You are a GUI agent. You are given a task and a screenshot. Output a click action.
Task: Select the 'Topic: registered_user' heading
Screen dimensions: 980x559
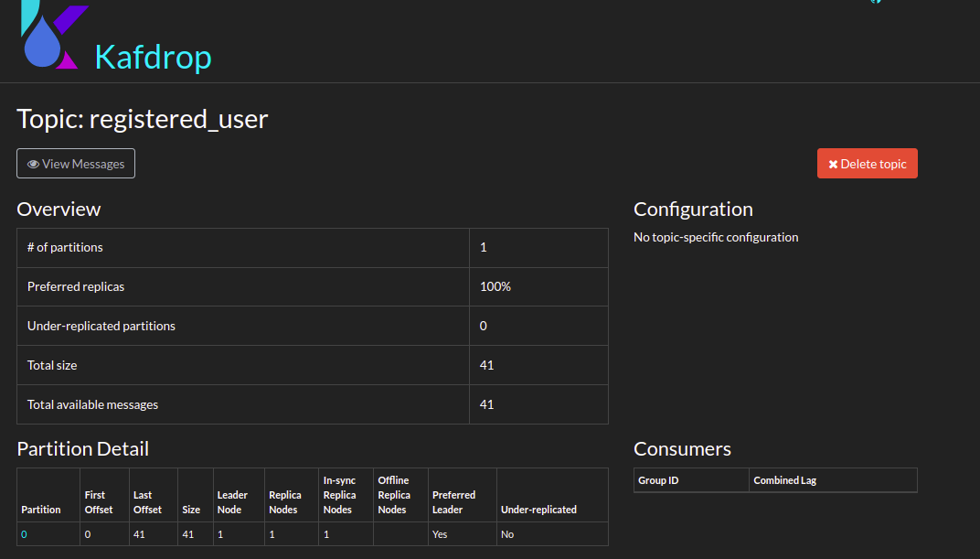click(x=143, y=119)
